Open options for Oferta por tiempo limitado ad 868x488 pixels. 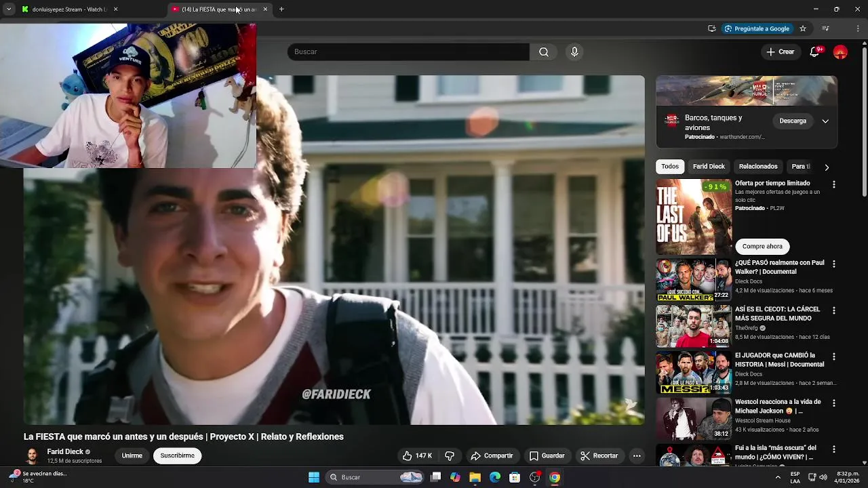834,184
